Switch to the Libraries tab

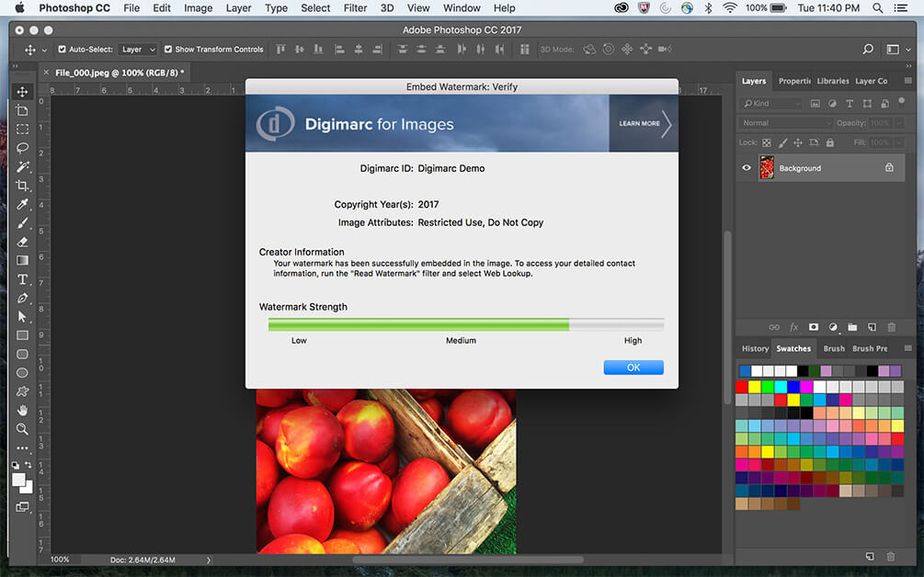coord(833,81)
